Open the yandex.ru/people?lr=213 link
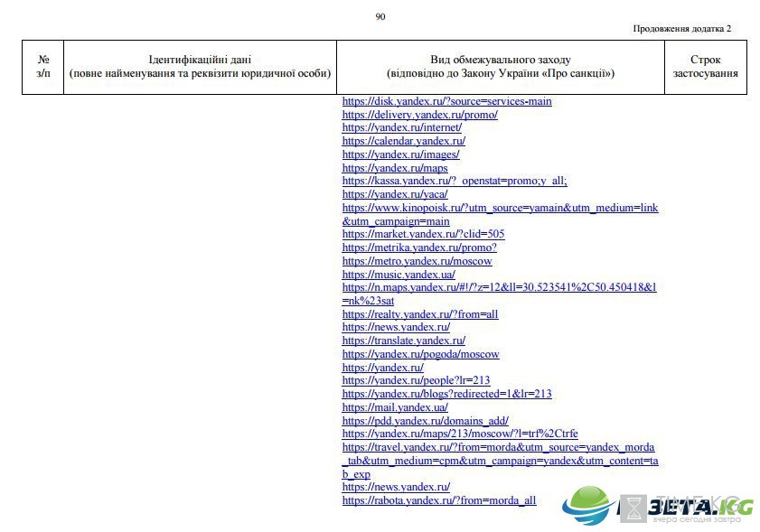Screen dimensions: 760x532 point(416,380)
